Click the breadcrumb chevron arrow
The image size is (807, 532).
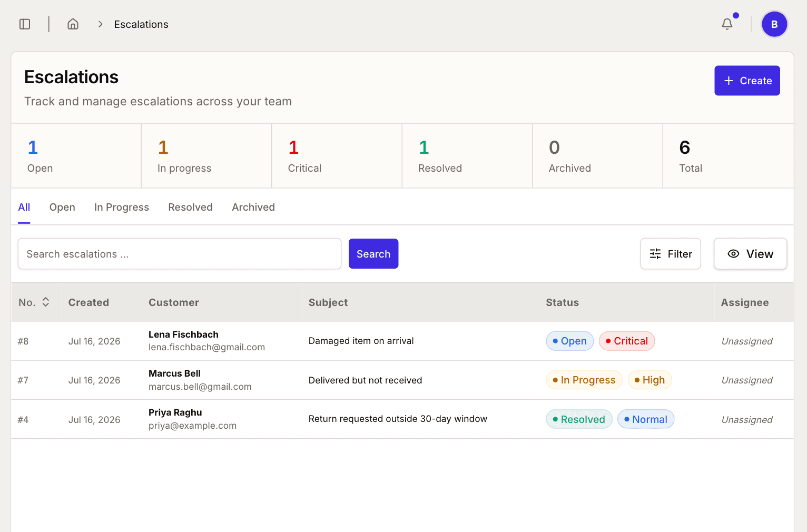pos(100,24)
